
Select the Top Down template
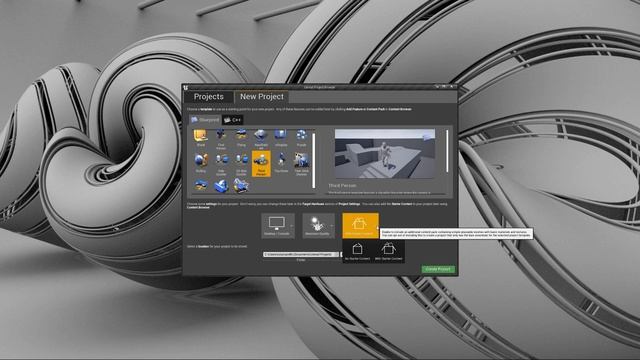point(281,163)
